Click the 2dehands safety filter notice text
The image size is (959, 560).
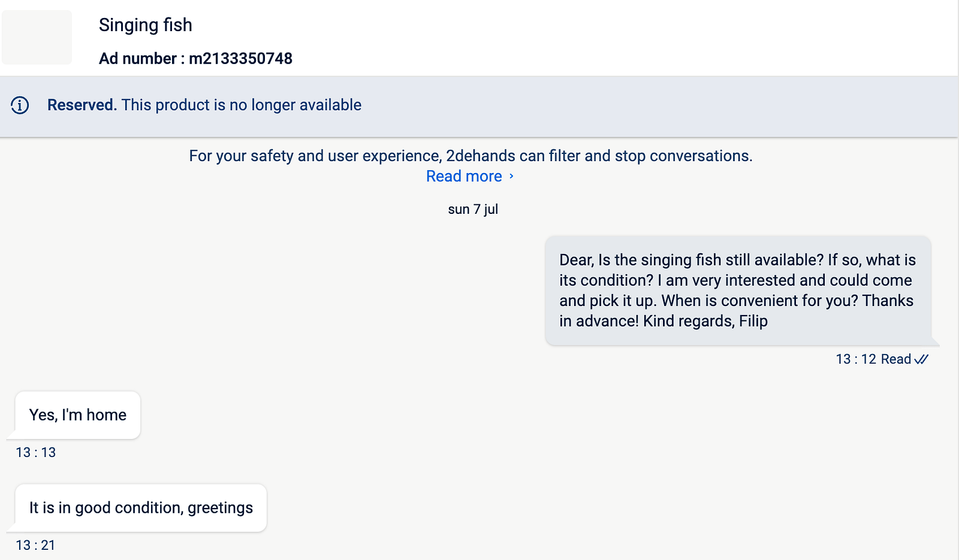coord(471,156)
